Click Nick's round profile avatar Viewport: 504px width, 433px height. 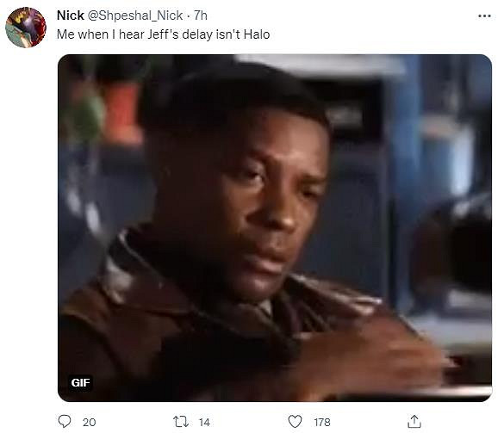pos(26,28)
